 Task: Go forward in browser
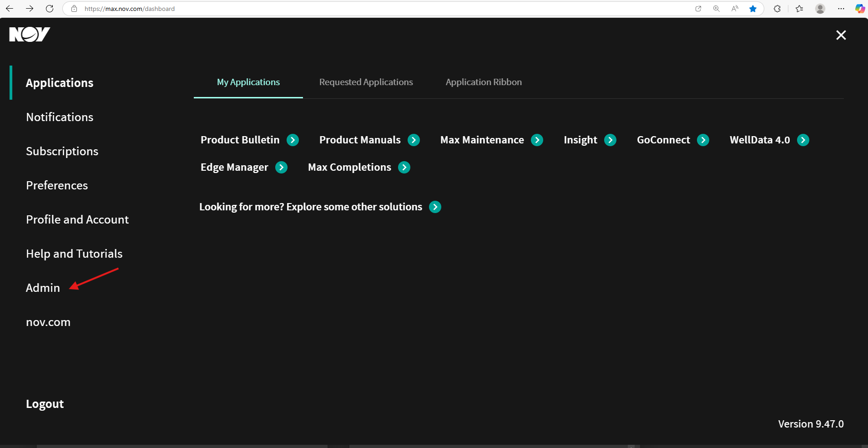click(30, 9)
